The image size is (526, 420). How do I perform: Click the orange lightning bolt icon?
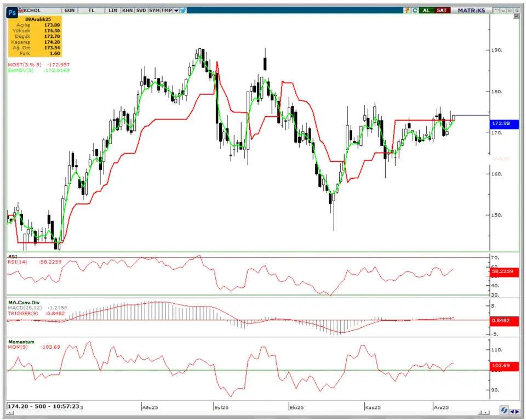(x=407, y=10)
